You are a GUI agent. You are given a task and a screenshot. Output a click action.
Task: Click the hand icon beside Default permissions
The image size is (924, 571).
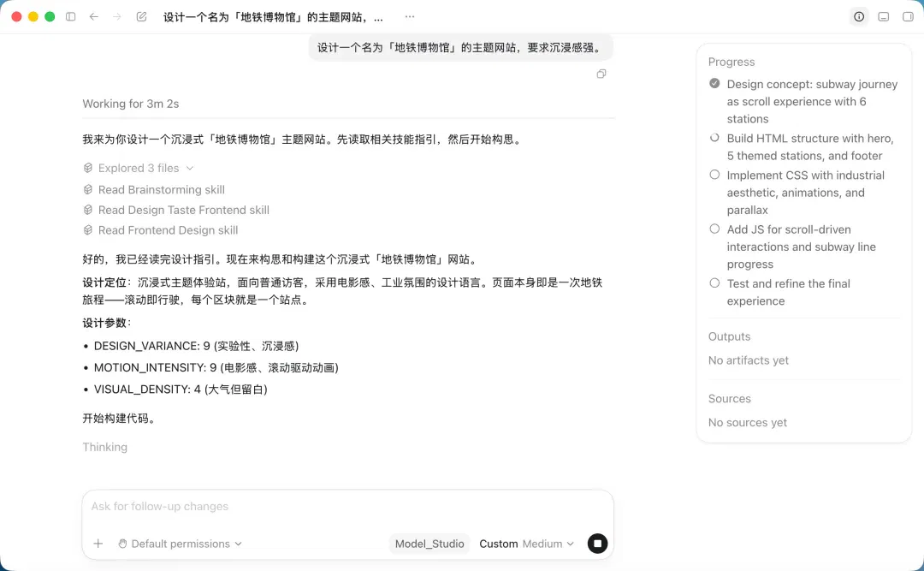point(122,544)
